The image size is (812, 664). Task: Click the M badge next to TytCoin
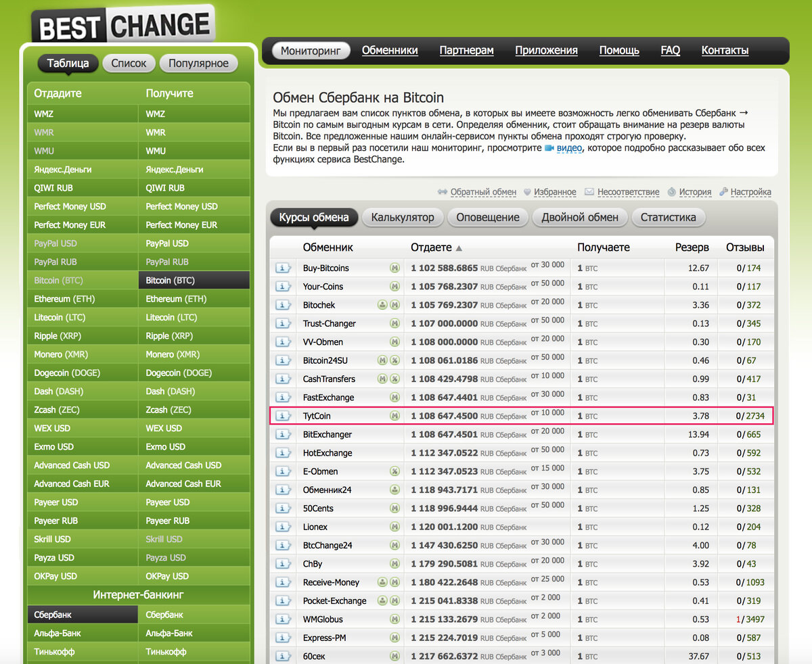tap(394, 416)
